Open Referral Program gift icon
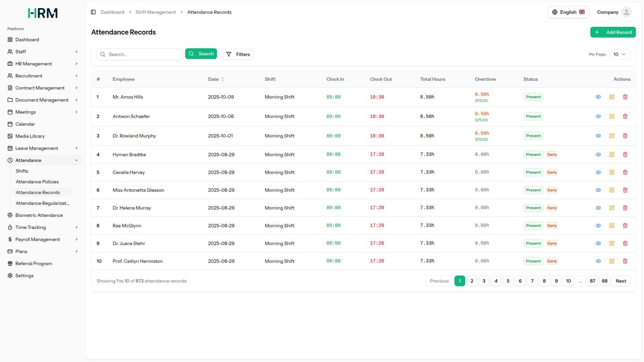The image size is (644, 362). click(10, 264)
